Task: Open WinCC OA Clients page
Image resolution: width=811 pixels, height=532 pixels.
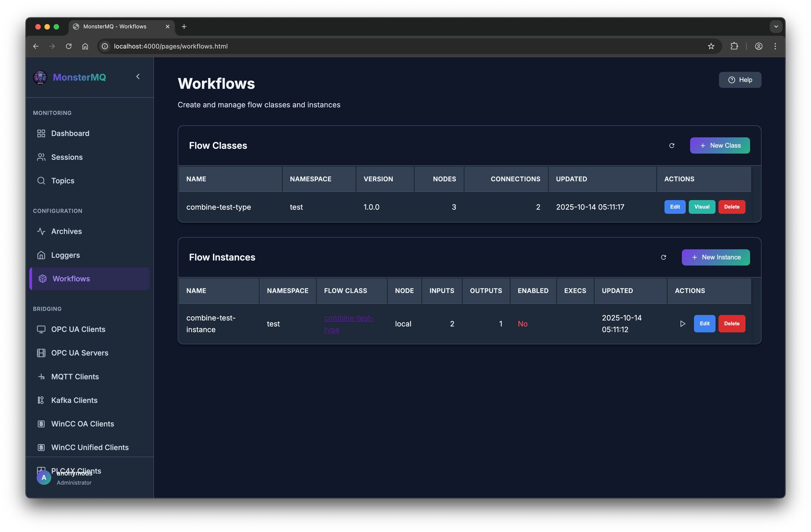Action: pyautogui.click(x=82, y=424)
